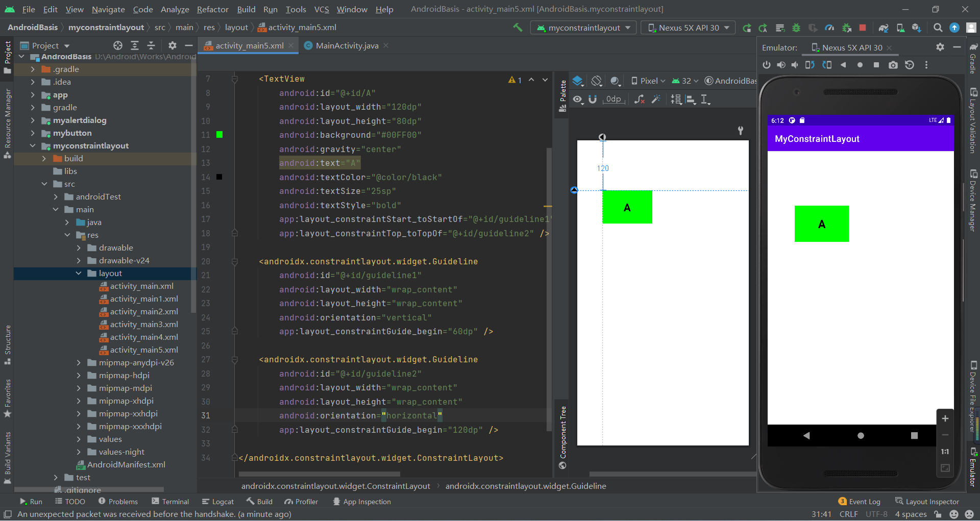980x521 pixels.
Task: Open the Event Log button
Action: pos(860,502)
